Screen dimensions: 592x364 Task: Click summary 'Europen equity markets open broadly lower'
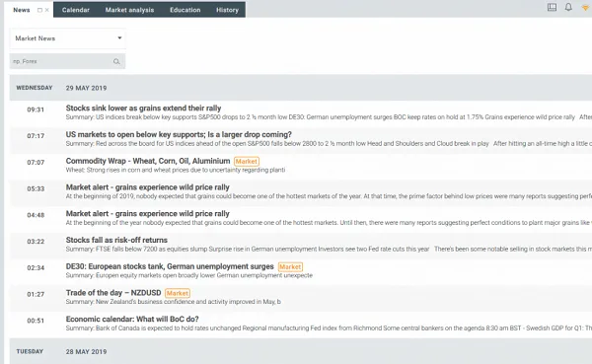point(189,275)
